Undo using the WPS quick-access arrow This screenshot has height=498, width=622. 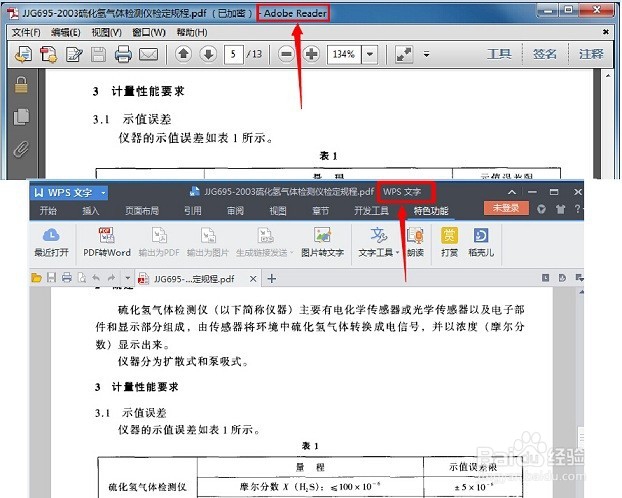96,278
